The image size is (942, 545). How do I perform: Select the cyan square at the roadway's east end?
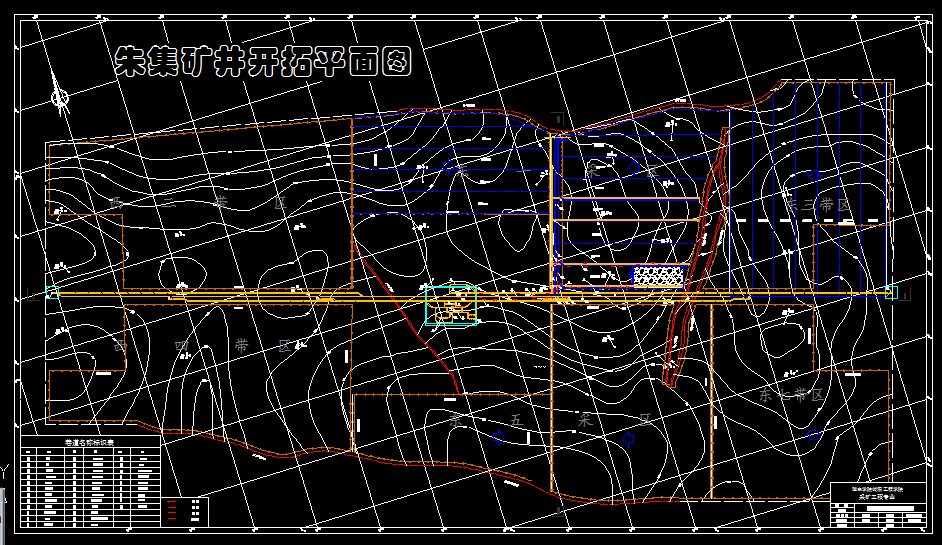coord(891,293)
